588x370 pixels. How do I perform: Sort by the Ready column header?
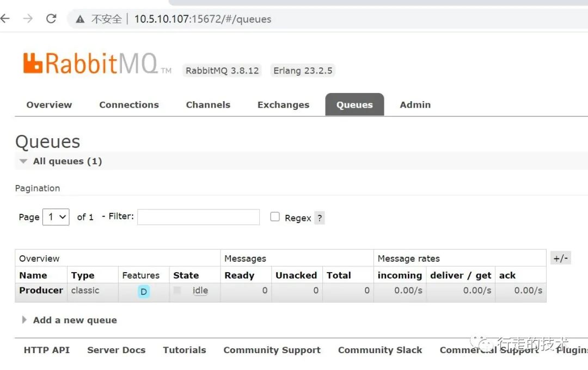click(x=239, y=275)
